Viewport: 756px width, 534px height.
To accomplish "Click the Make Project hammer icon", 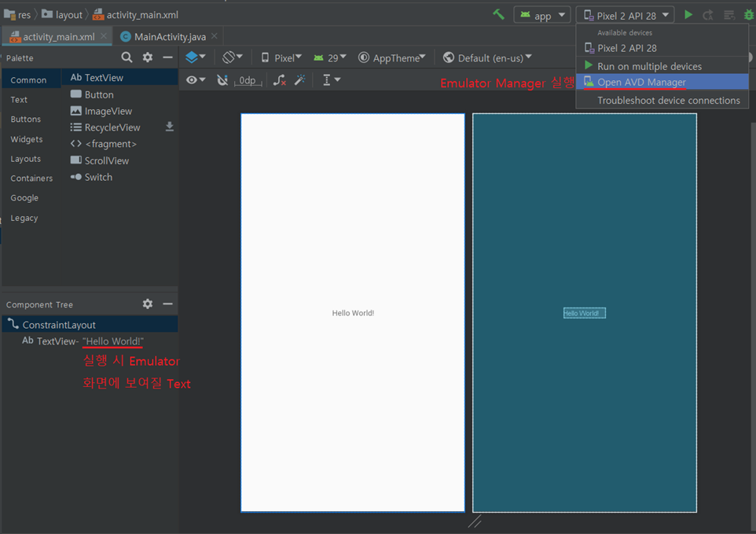I will [498, 14].
